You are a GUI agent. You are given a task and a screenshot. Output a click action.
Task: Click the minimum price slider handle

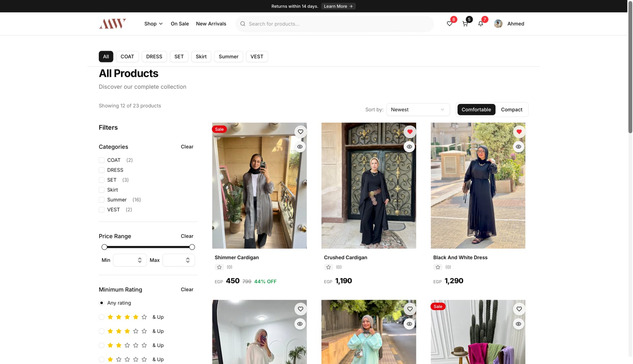click(x=105, y=247)
